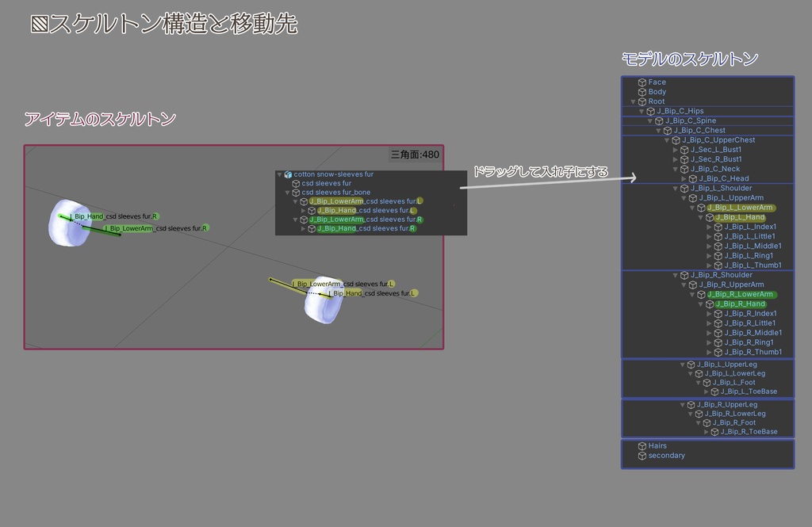812x527 pixels.
Task: Collapse the J_Bip_C_UpperChest node
Action: point(667,140)
